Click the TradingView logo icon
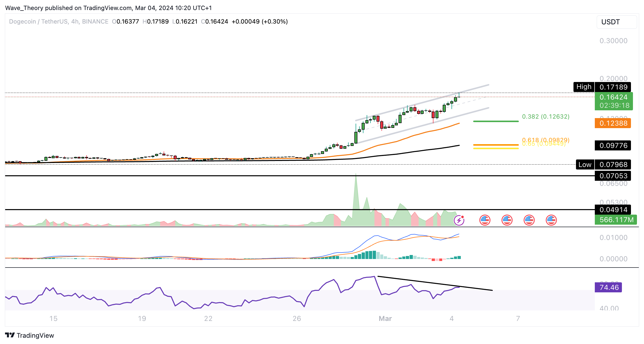This screenshot has height=344, width=644. pyautogui.click(x=10, y=335)
